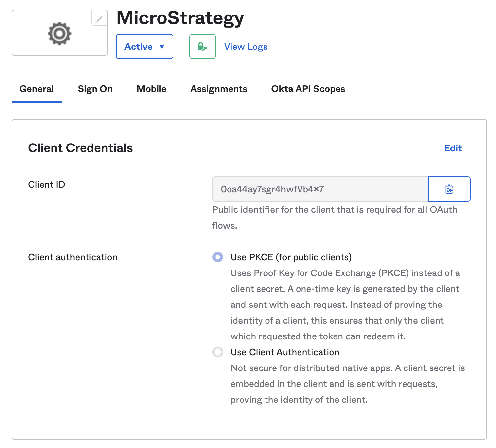Click the gear application logo image
Screen dimensions: 496x448
click(59, 34)
